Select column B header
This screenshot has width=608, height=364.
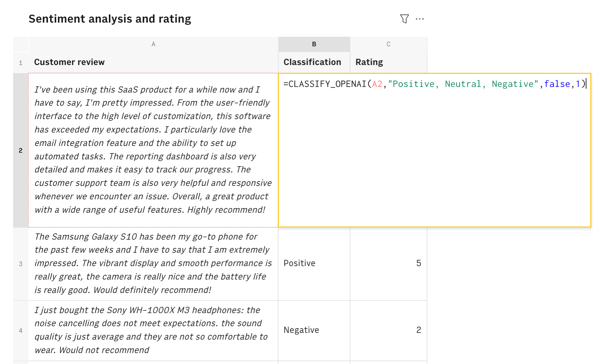pyautogui.click(x=314, y=44)
